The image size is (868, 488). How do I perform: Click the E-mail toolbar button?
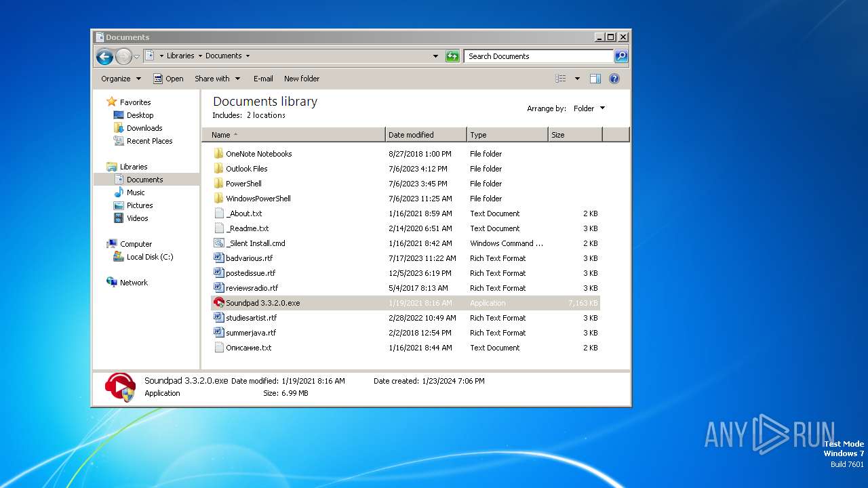point(263,79)
